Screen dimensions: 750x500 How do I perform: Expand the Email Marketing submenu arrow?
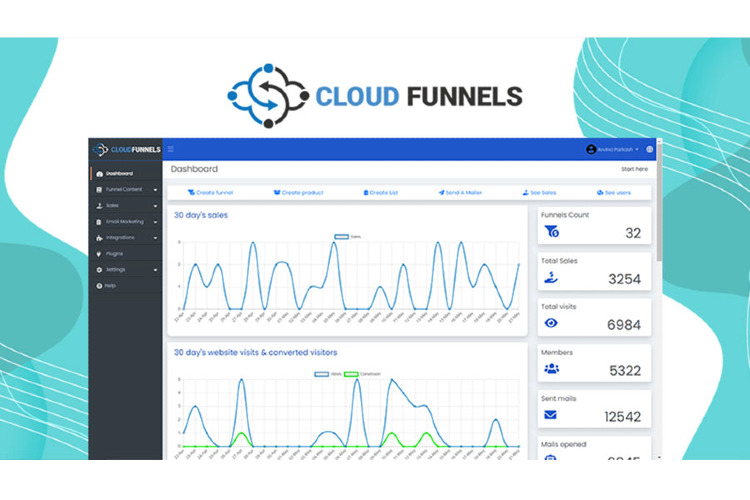pos(155,222)
